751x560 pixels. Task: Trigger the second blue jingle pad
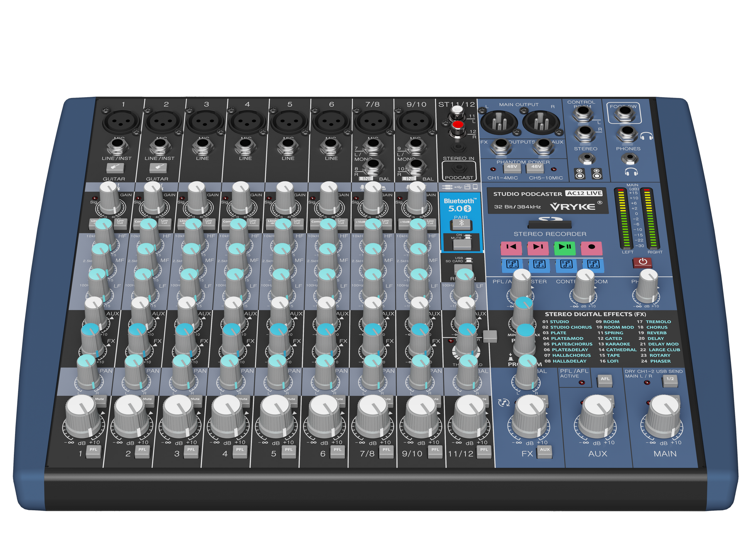[x=539, y=265]
